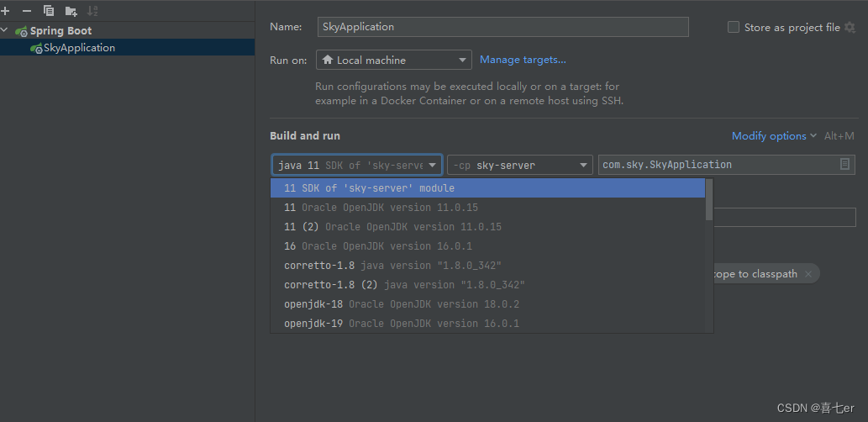The image size is (868, 422).
Task: Click the SDK list scrollbar thumb
Action: point(709,199)
